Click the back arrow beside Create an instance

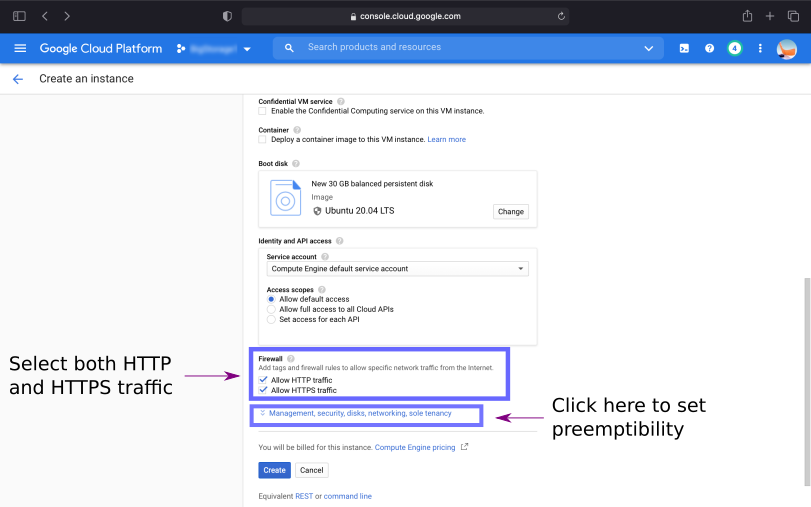[17, 79]
